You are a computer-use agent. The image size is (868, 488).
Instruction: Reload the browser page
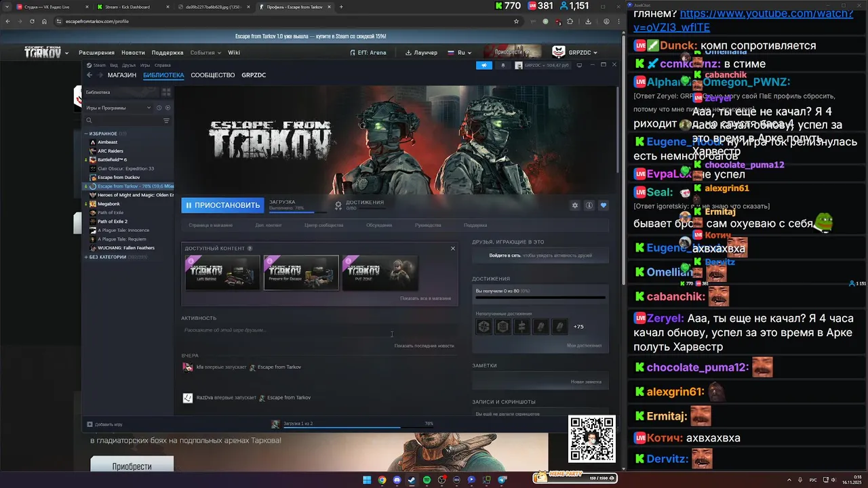(32, 21)
